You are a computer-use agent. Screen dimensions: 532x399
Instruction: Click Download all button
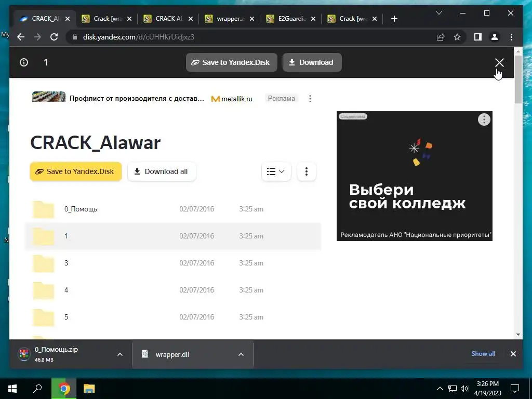(x=162, y=171)
